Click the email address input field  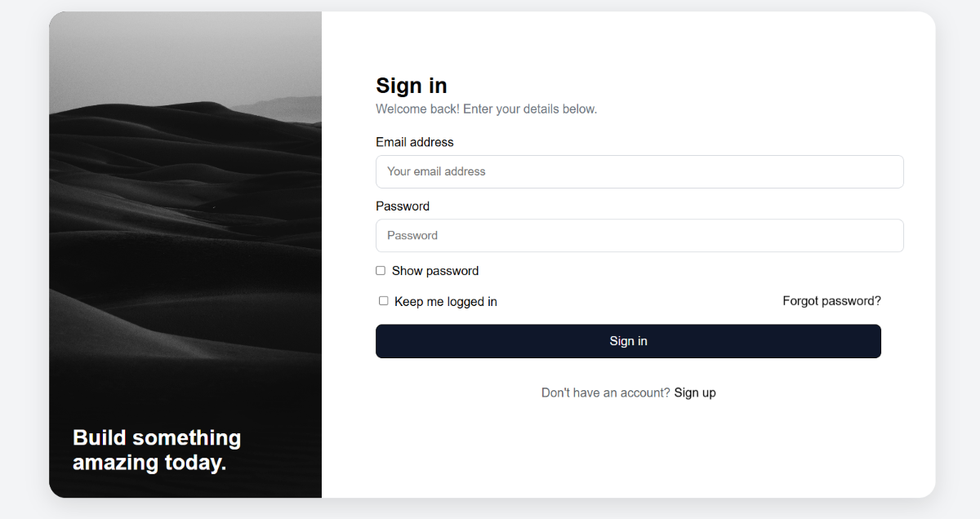[639, 171]
